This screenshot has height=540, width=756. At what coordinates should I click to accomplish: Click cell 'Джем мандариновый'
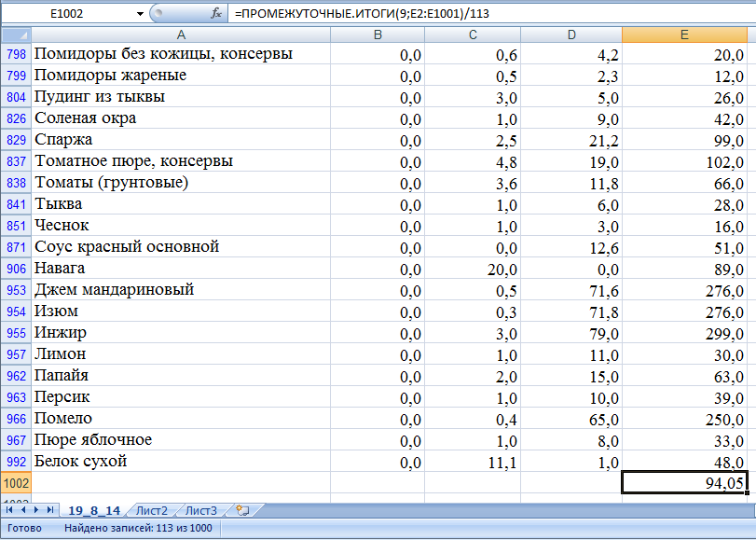[x=181, y=289]
